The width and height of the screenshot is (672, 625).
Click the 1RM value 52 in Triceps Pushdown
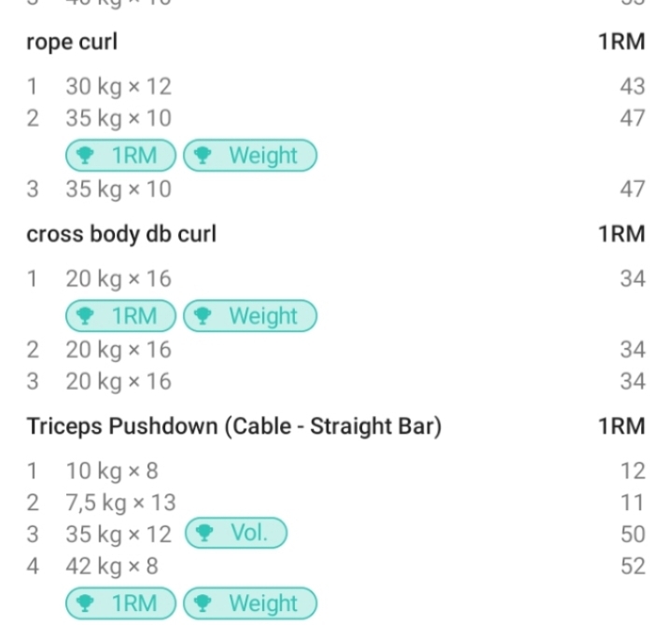pos(632,566)
